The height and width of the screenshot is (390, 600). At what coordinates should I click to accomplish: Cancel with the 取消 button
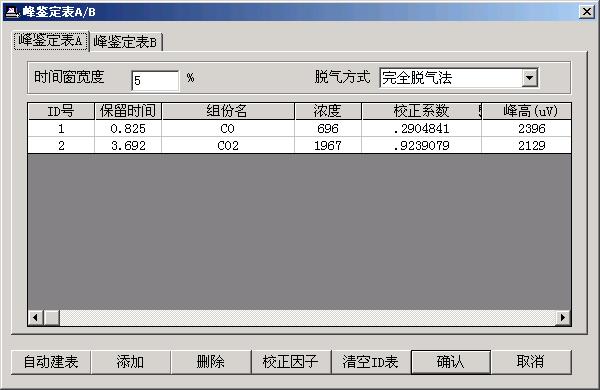[x=531, y=362]
